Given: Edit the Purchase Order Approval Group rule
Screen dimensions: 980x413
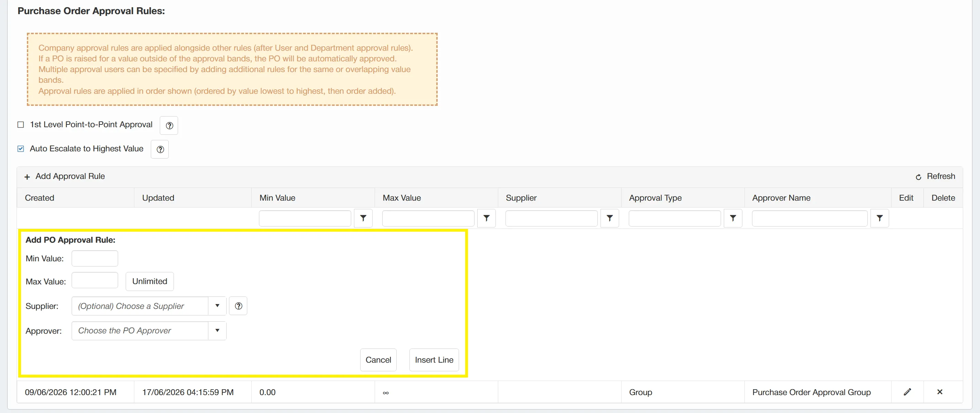Looking at the screenshot, I should click(907, 392).
